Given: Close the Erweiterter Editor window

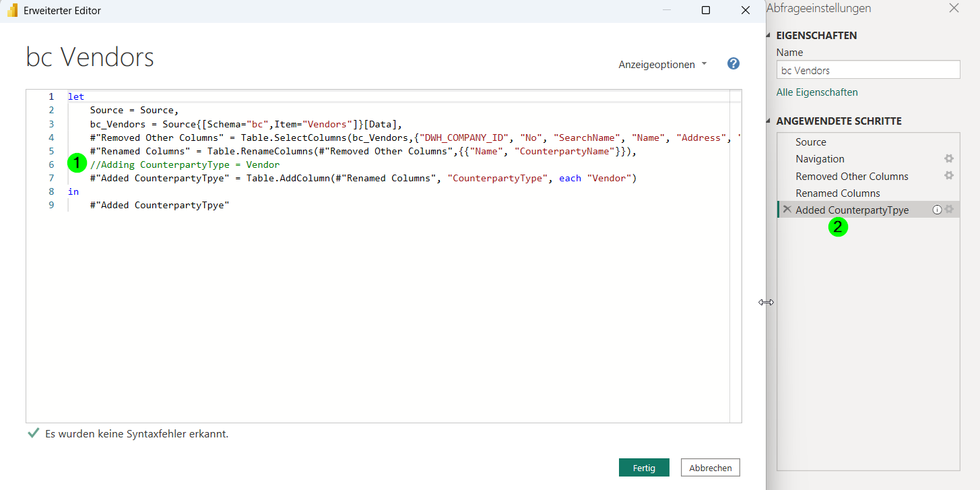Looking at the screenshot, I should click(746, 11).
